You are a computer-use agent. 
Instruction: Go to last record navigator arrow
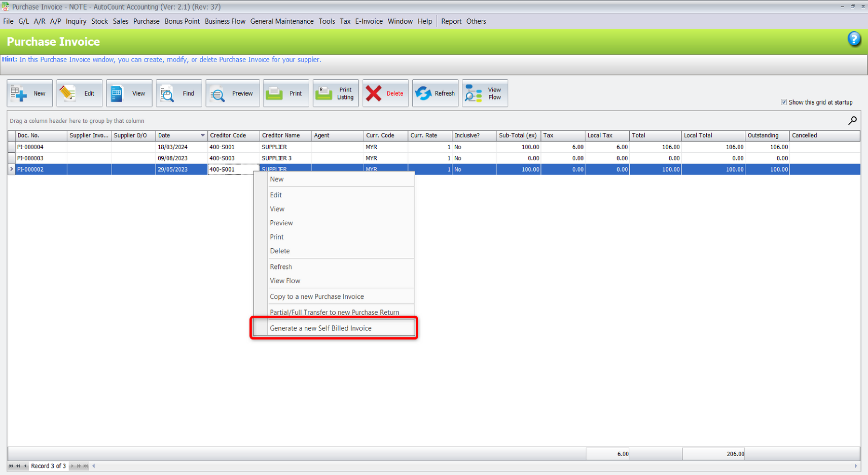86,466
